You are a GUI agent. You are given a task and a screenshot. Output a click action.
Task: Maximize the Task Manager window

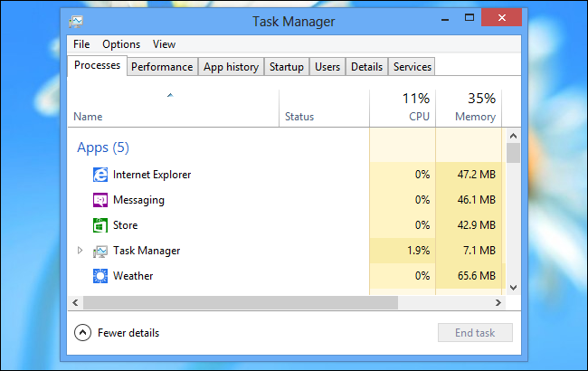[x=469, y=17]
